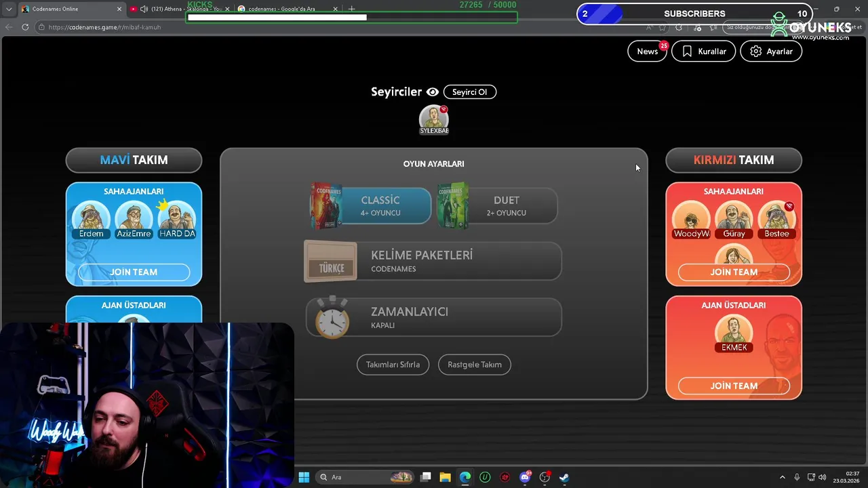
Task: Join Mavi Takım saha ajanları
Action: click(134, 272)
